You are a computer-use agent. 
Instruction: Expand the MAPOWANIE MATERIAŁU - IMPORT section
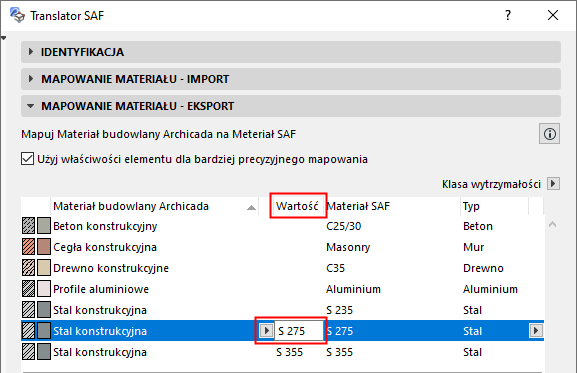pos(291,79)
